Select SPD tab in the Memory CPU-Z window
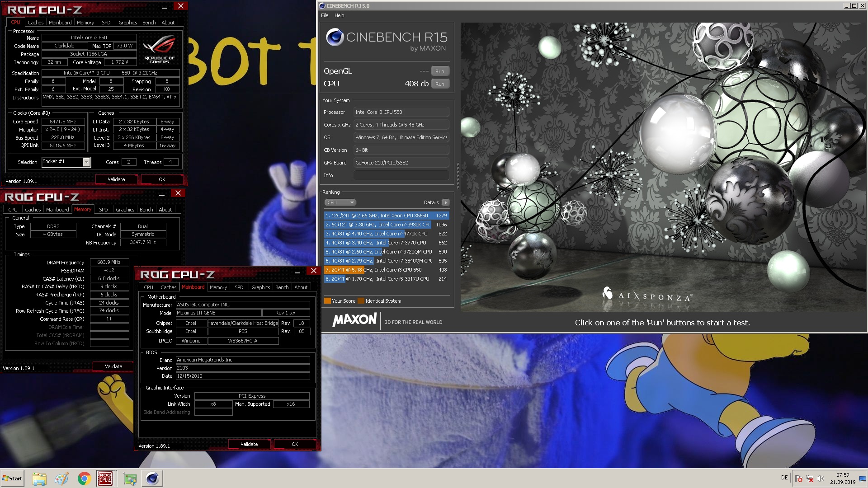 (104, 210)
